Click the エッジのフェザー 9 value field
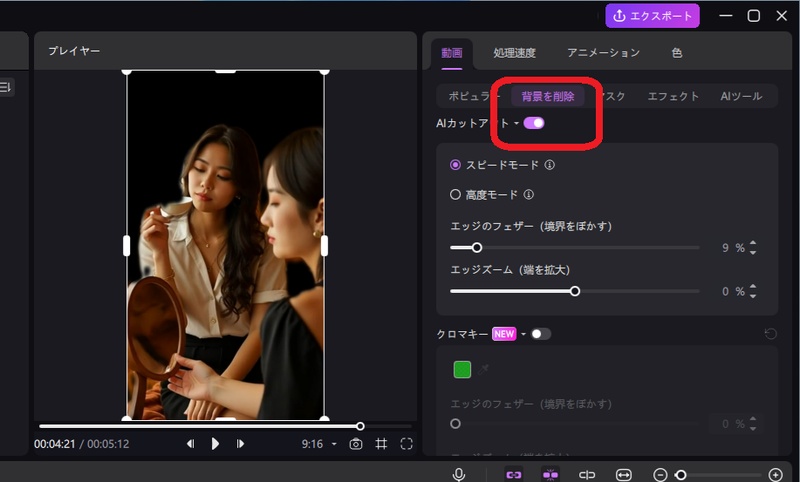The height and width of the screenshot is (482, 800). [x=724, y=248]
